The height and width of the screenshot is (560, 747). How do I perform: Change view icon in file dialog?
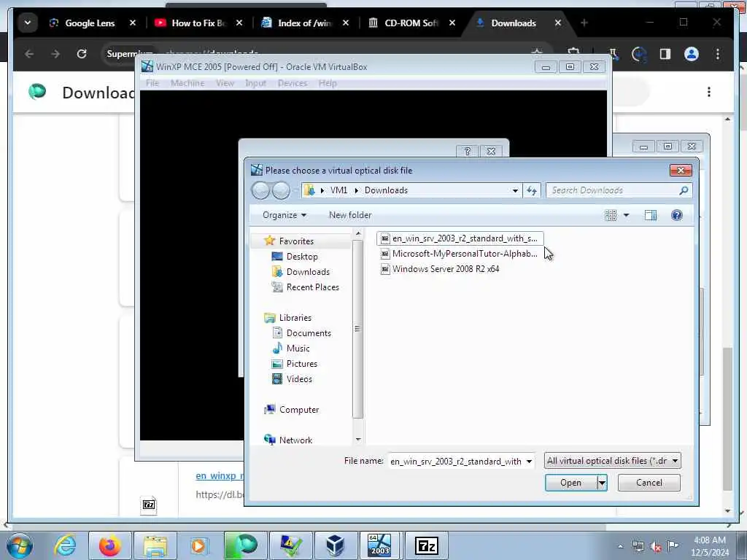pyautogui.click(x=611, y=215)
